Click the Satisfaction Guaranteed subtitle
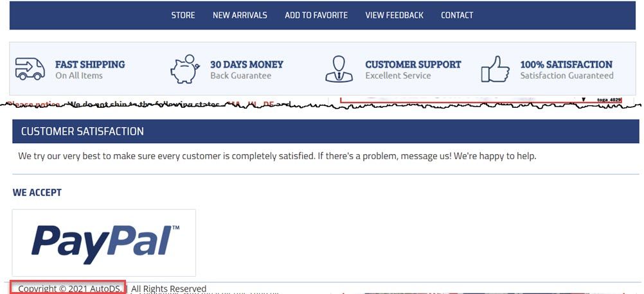 coord(567,76)
